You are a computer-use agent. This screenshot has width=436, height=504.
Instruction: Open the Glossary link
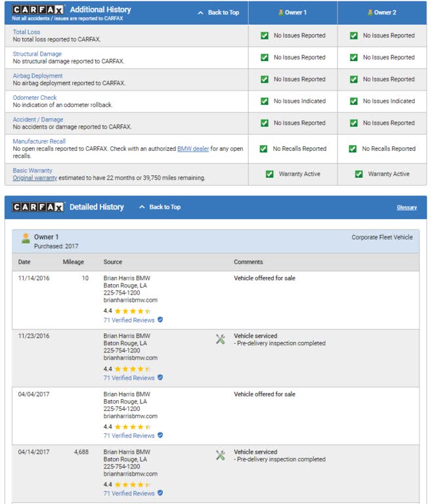(406, 207)
